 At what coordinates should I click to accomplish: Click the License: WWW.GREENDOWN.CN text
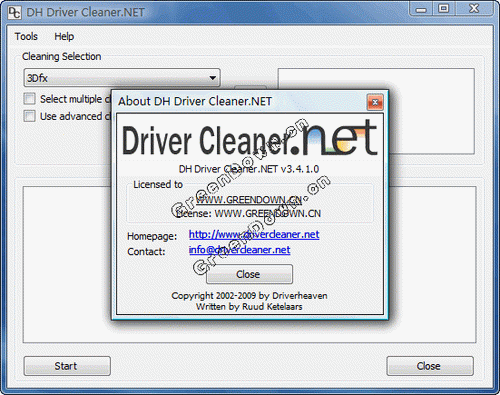(248, 214)
